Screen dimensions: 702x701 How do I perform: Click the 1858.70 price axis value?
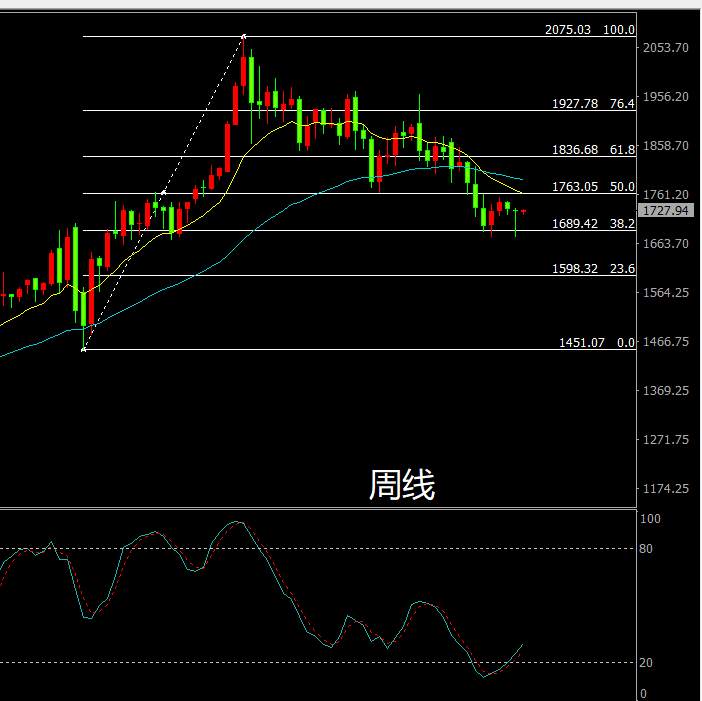[665, 145]
